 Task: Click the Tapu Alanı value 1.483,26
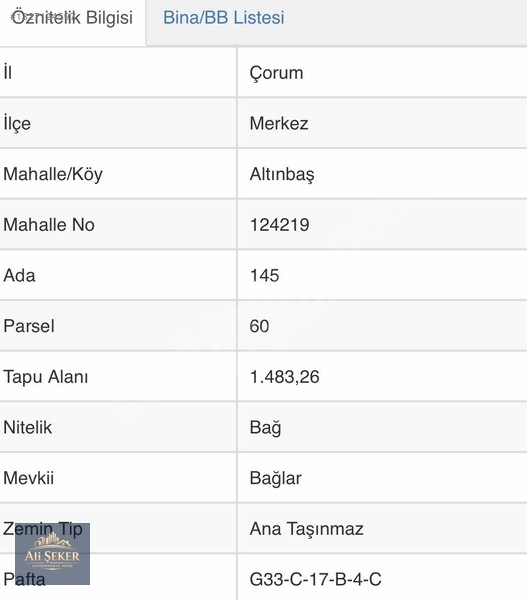(284, 377)
